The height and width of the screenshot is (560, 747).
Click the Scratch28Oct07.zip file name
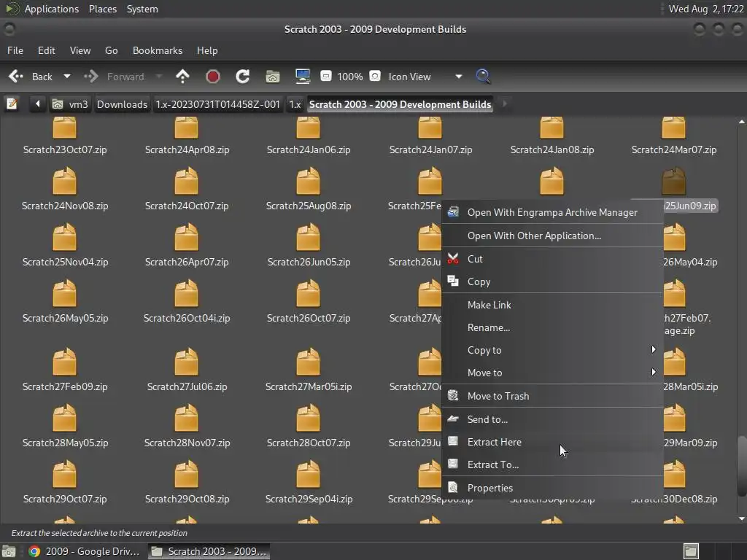click(309, 443)
